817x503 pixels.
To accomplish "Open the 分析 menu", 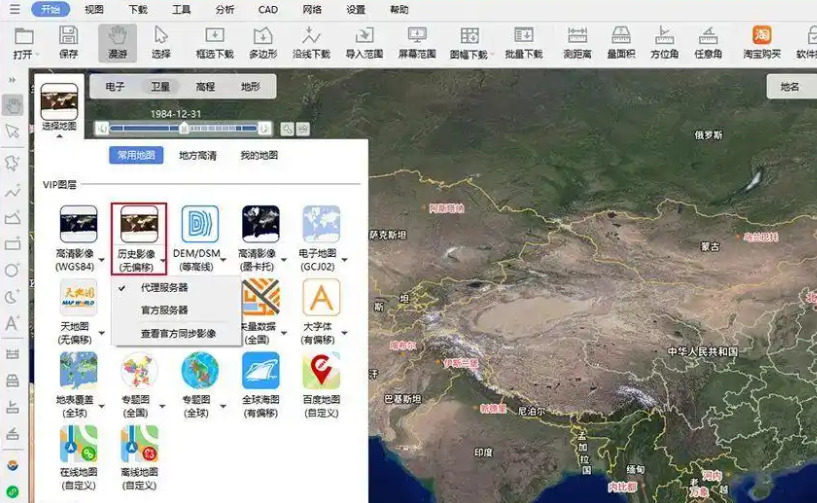I will tap(225, 9).
